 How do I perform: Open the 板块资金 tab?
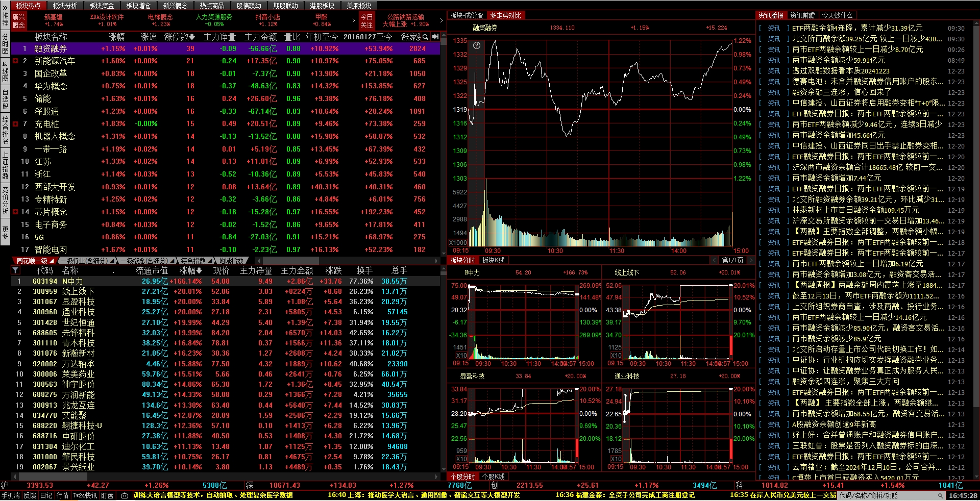pos(102,6)
